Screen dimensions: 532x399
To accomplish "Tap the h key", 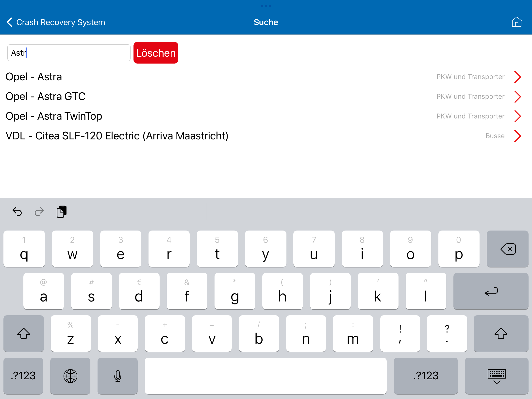I will pos(283,291).
